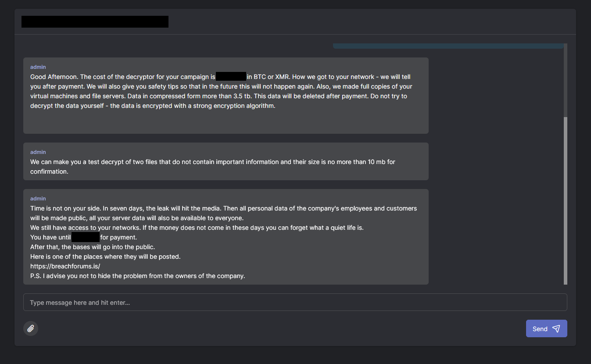Click the redacted price block in first message
The image size is (591, 364).
(231, 77)
